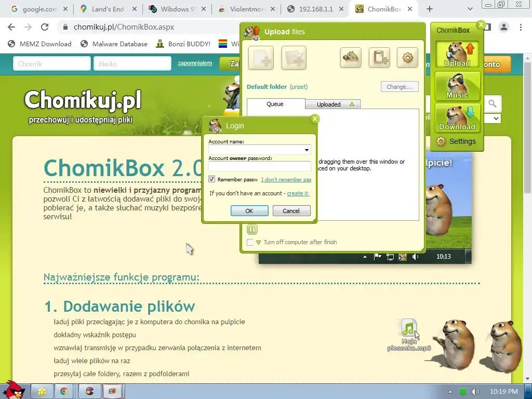Image resolution: width=532 pixels, height=399 pixels.
Task: Click the clipboard paste icon in Upload toolbar
Action: click(379, 57)
